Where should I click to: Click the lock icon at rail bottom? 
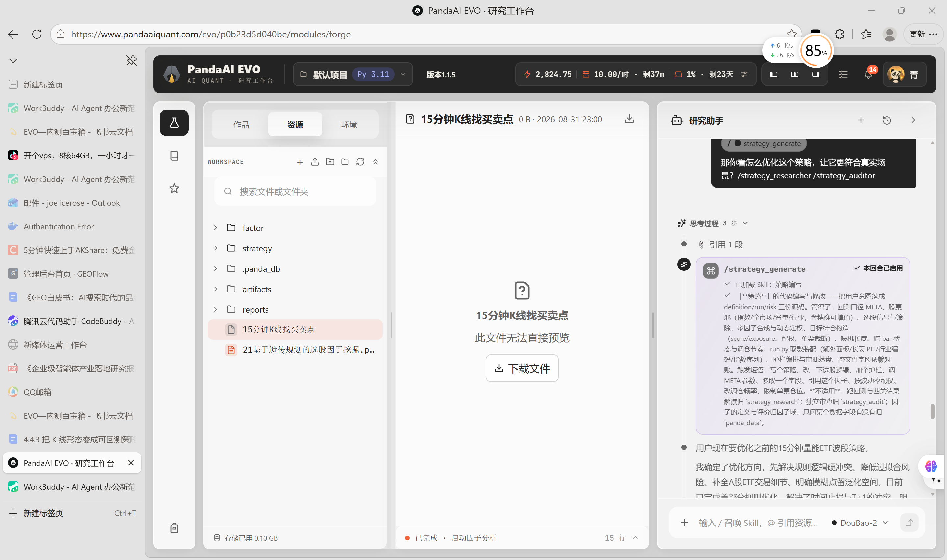point(174,527)
